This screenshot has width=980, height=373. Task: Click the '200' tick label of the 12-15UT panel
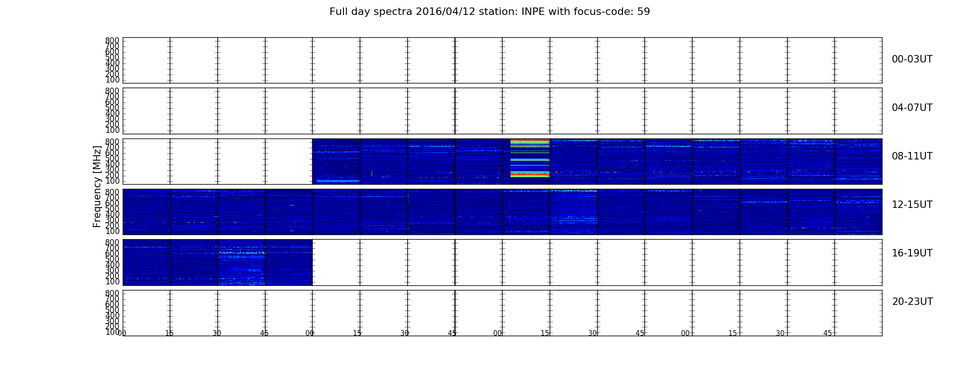(112, 226)
